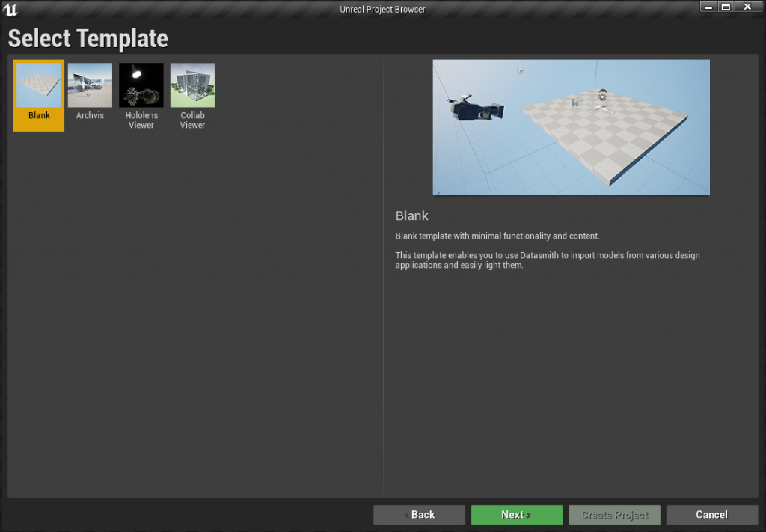This screenshot has width=766, height=532.
Task: Click the disabled Create Project button
Action: [x=614, y=514]
